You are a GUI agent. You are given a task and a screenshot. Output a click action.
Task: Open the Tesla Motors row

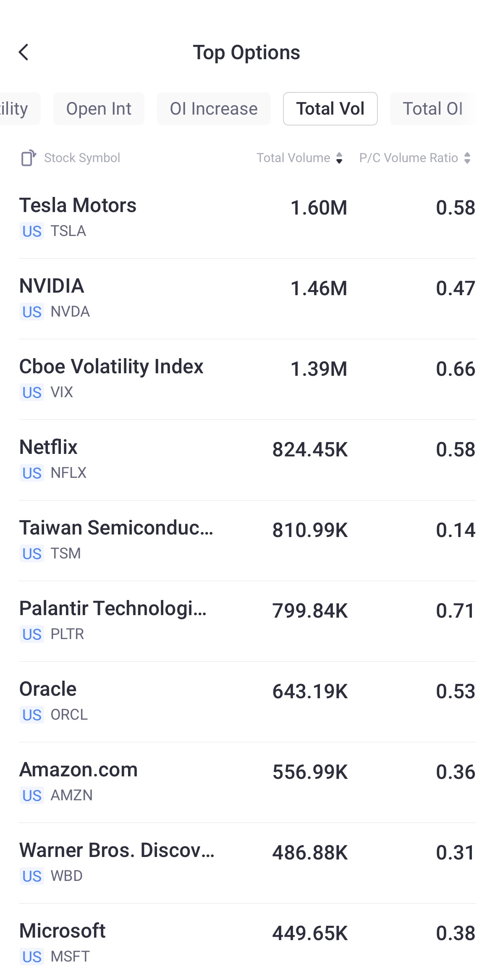click(x=247, y=217)
